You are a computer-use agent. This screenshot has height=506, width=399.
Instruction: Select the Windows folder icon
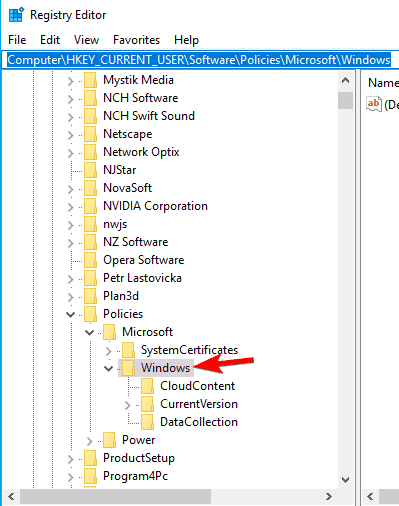128,368
